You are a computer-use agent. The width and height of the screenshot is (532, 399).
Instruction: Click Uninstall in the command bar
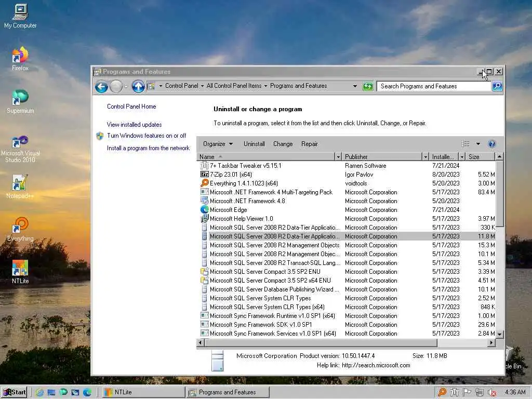pyautogui.click(x=254, y=144)
